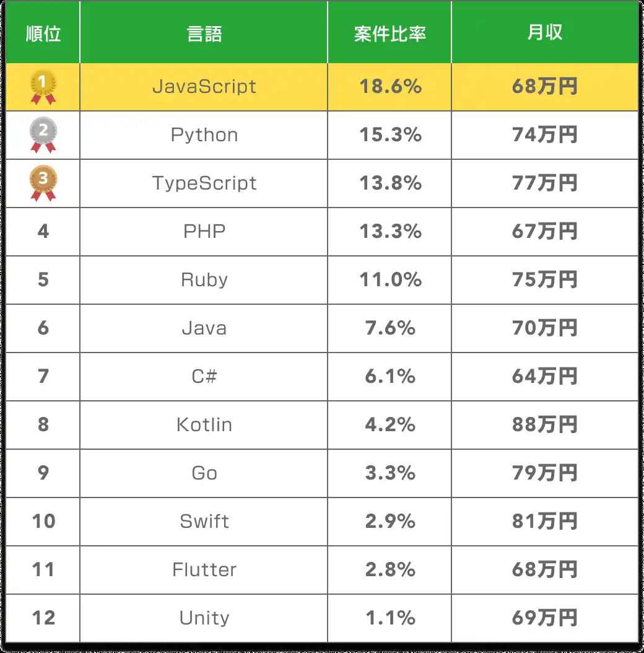This screenshot has height=653, width=644.
Task: Click the PHP language cell
Action: pos(204,232)
